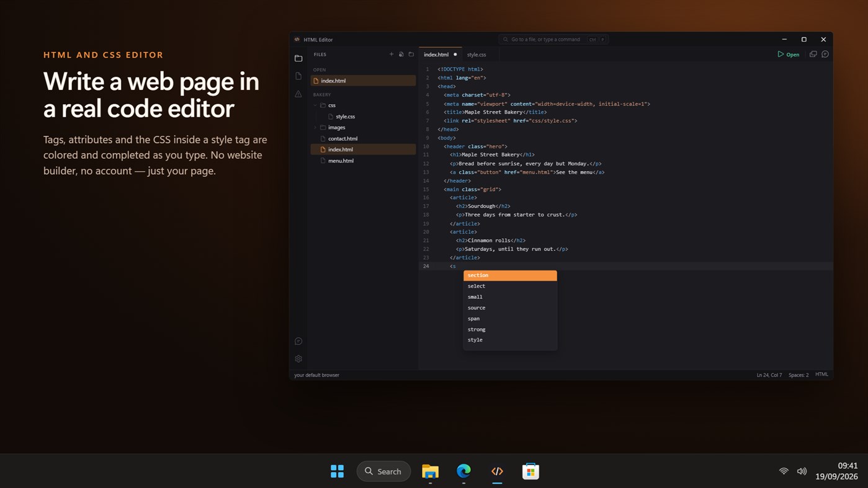Open File Explorer from the taskbar

click(x=430, y=471)
